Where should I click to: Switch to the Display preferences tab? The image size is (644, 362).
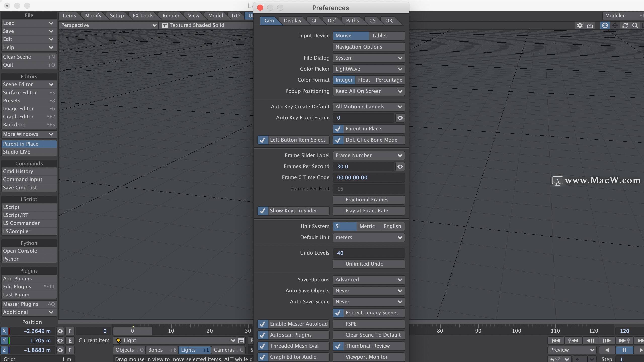[292, 20]
